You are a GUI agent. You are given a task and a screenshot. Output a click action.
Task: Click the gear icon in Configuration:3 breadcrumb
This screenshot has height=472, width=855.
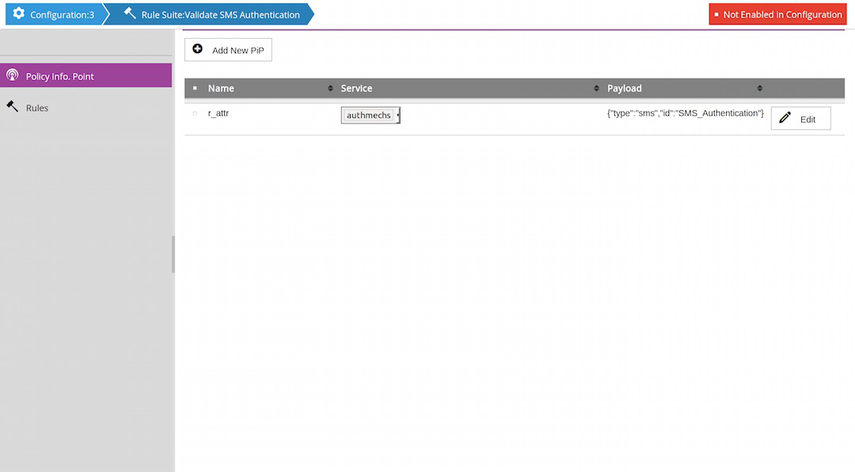(19, 14)
